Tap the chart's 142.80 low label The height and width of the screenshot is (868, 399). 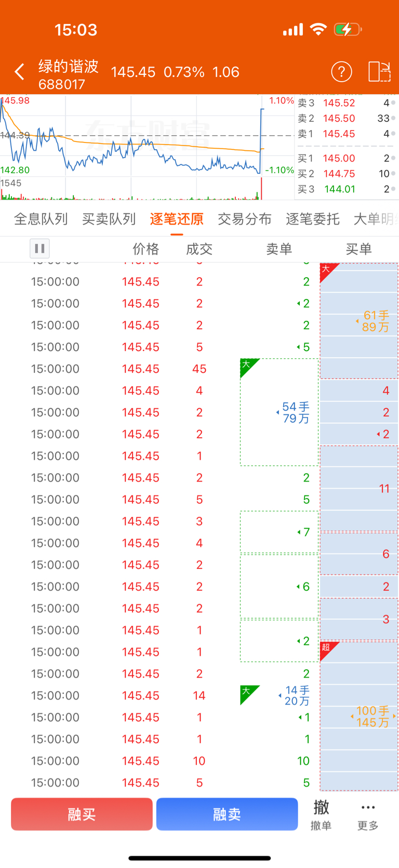(x=15, y=170)
